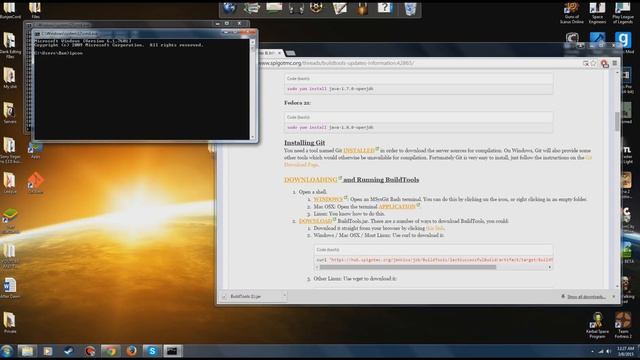
Task: Click the APPLICATION link for Mac OSX
Action: (x=397, y=207)
